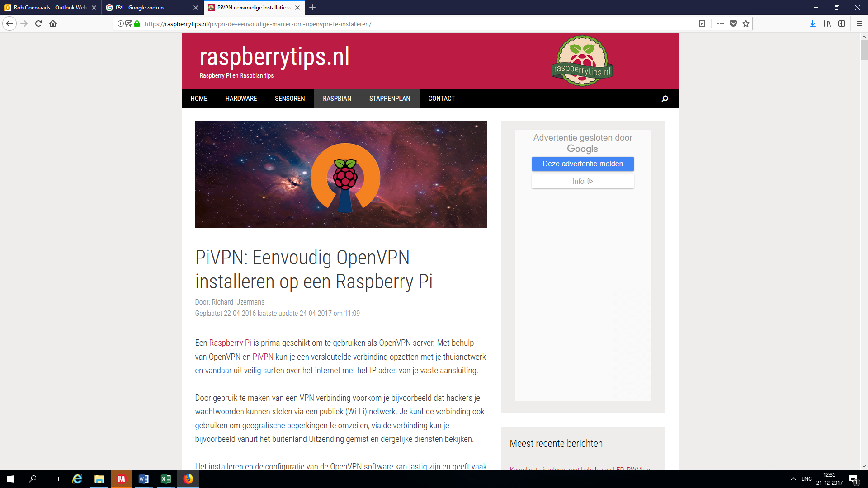Open the HARDWARE menu item

241,99
